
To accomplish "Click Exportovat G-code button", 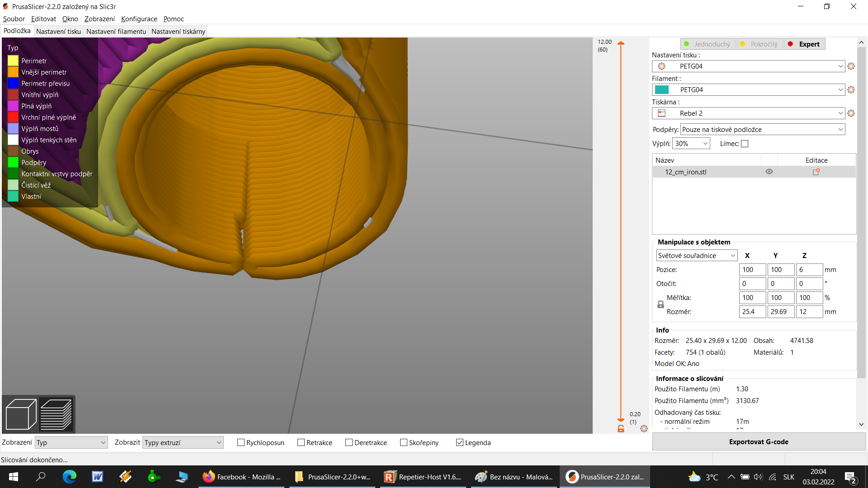I will click(758, 442).
